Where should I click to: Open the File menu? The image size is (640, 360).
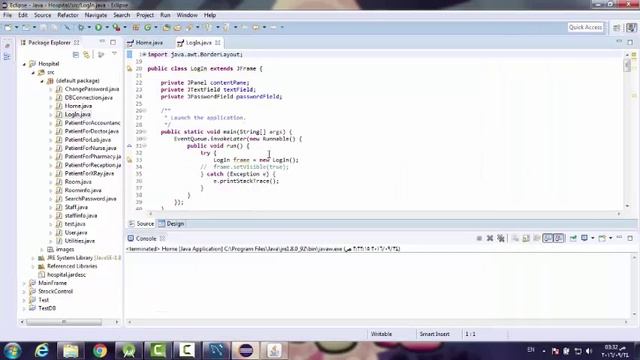coord(7,15)
